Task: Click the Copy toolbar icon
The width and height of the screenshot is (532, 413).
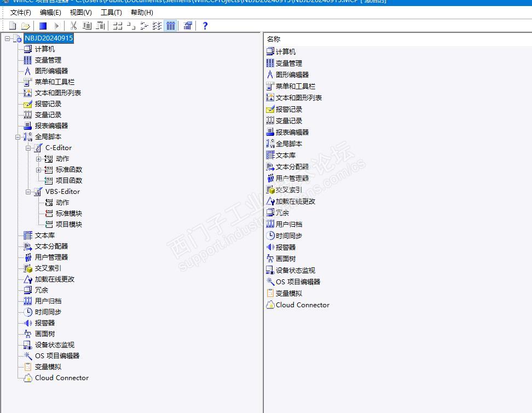Action: coord(87,26)
